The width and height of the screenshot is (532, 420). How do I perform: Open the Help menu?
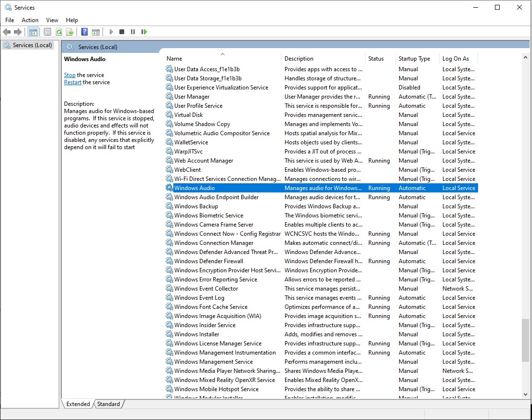[x=72, y=20]
